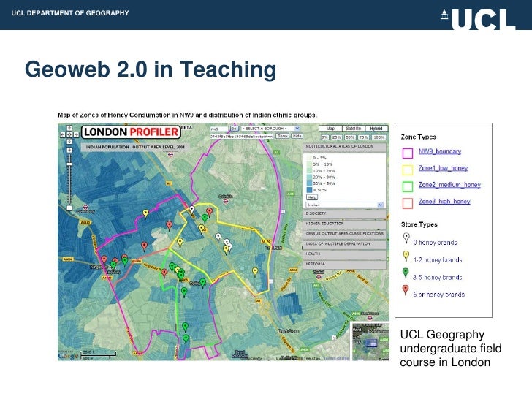Zoom in with the plus button
The image size is (532, 399).
click(69, 150)
